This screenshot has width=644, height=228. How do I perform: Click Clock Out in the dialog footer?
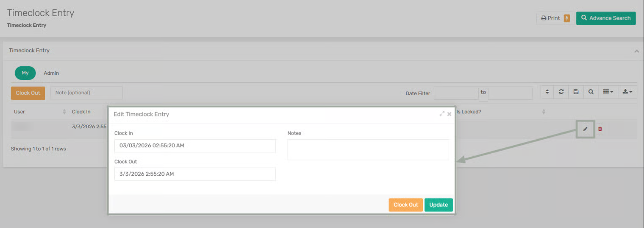[405, 205]
